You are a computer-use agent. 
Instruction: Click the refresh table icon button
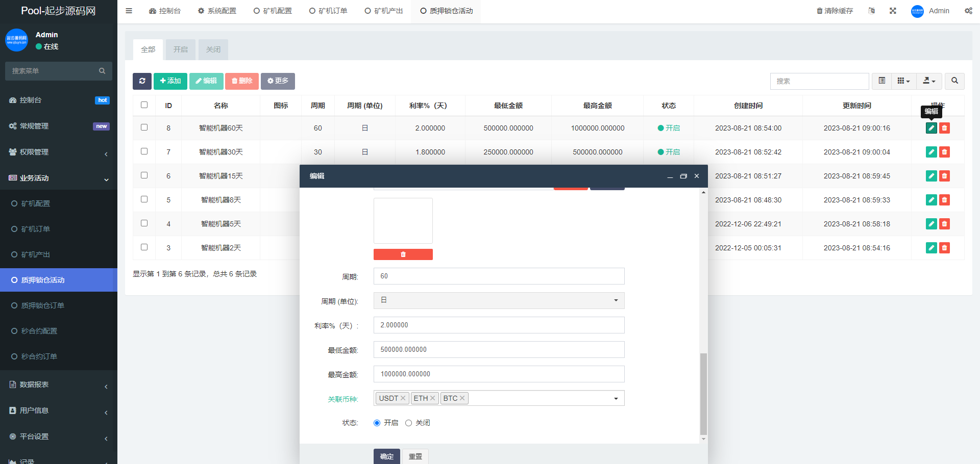coord(142,81)
